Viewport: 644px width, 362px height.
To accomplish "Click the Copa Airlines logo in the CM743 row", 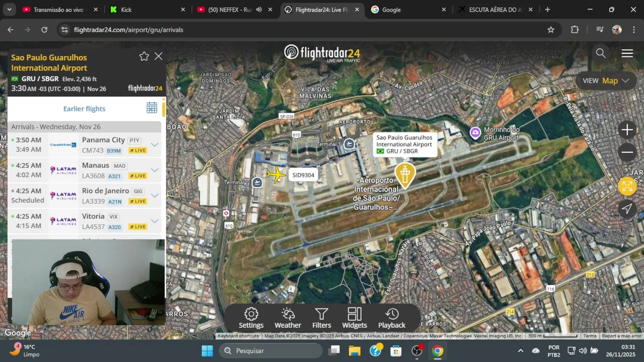I will tap(63, 145).
